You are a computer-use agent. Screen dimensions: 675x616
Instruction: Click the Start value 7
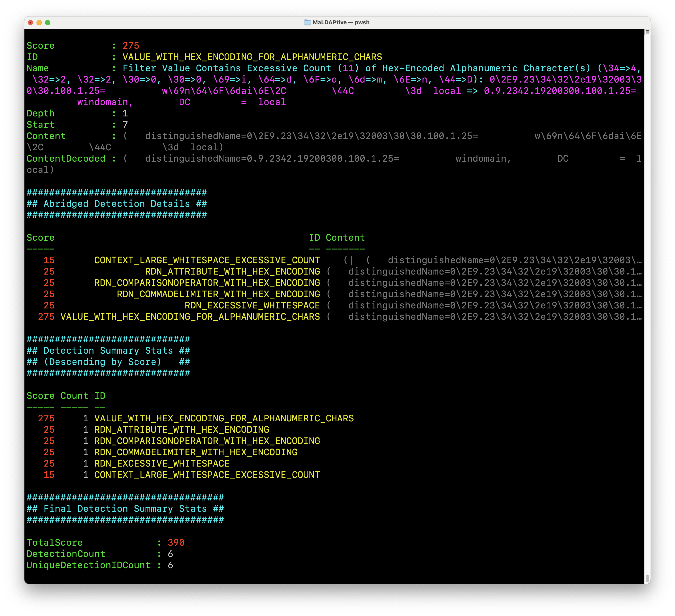click(125, 125)
